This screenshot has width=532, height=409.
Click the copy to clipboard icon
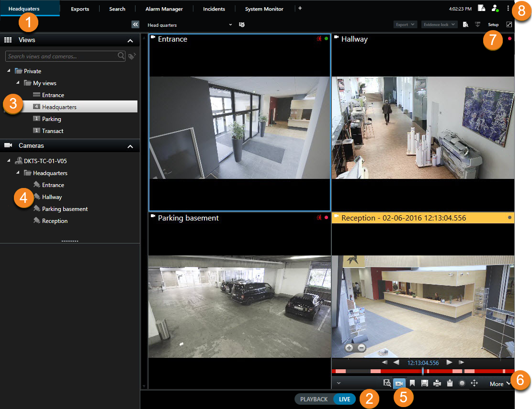(x=450, y=383)
